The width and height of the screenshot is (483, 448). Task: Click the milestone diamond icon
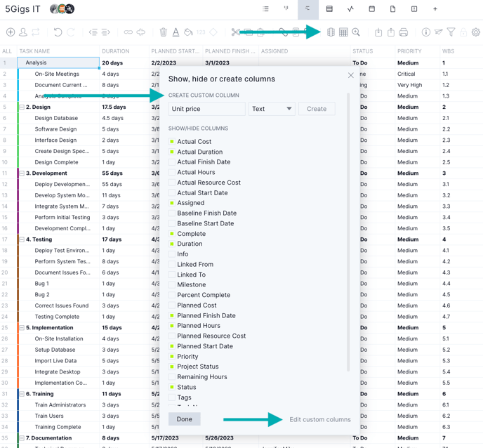[213, 32]
